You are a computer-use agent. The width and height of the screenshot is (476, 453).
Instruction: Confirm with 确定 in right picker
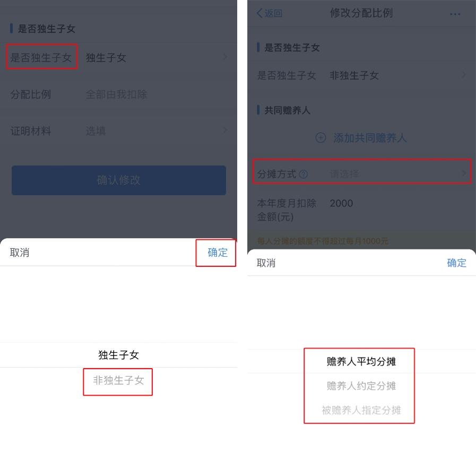(456, 263)
